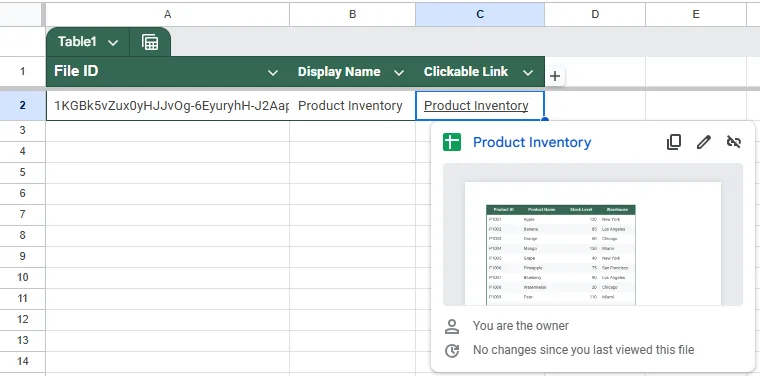Screen dimensions: 760x376
Task: Open the File ID column dropdown arrow
Action: pyautogui.click(x=273, y=73)
